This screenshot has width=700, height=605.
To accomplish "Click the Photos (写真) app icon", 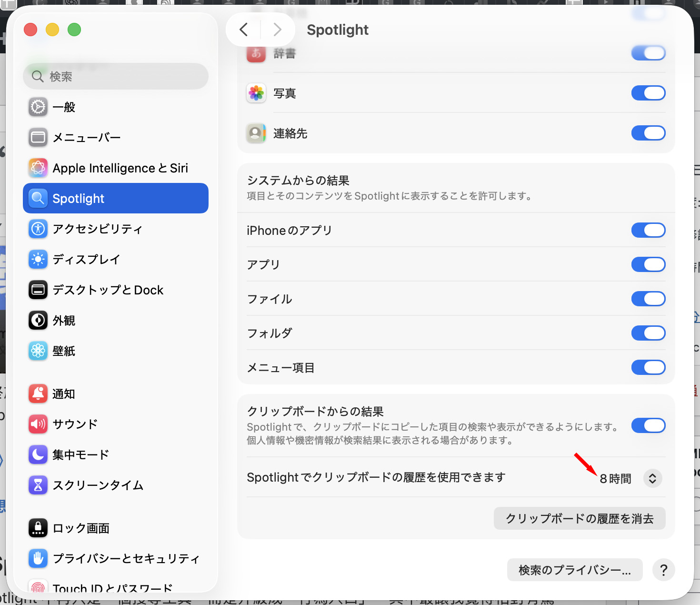I will coord(256,93).
